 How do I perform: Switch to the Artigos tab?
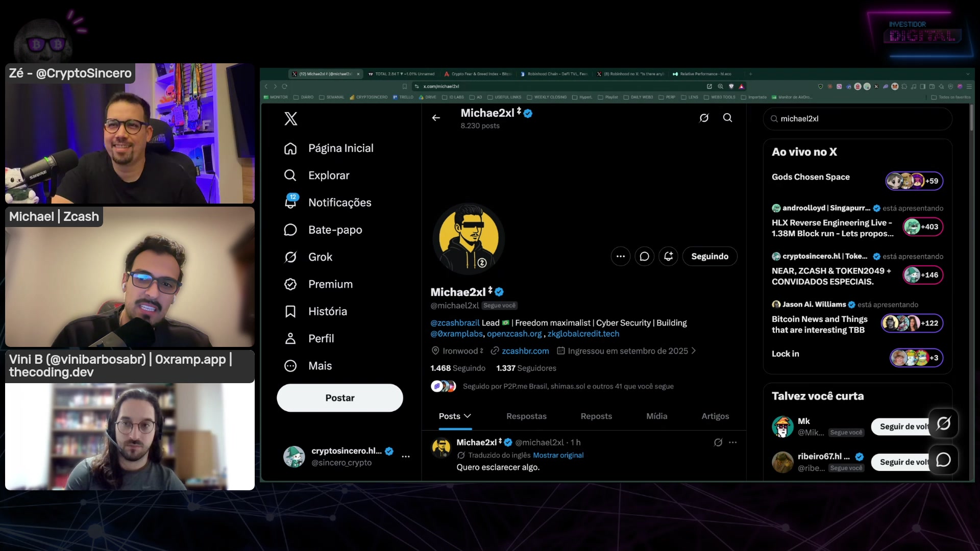715,416
